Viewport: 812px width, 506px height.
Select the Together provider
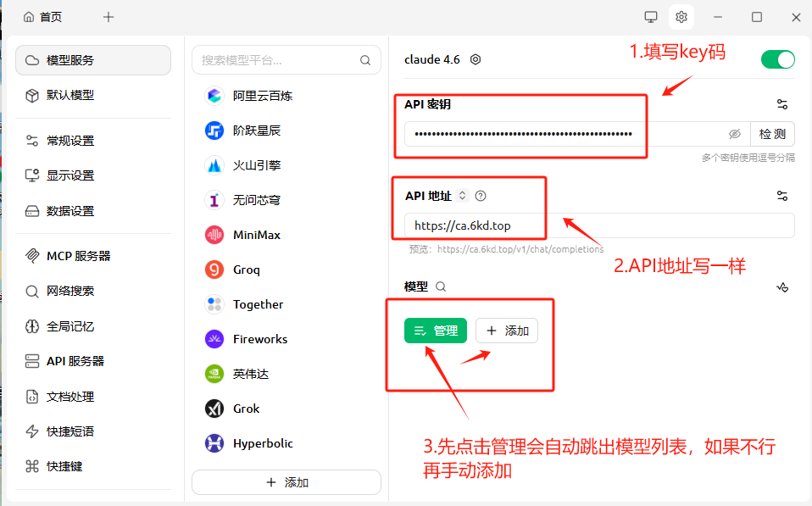pyautogui.click(x=286, y=304)
